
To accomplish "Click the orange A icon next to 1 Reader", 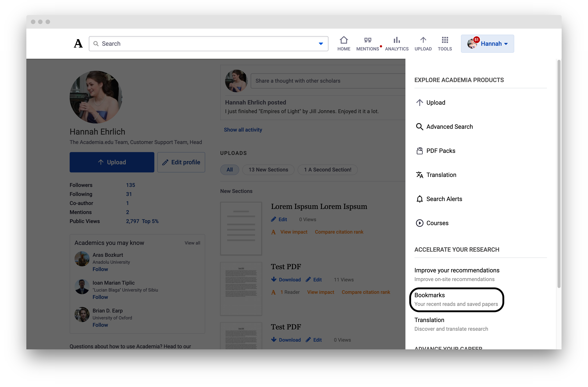I will [x=273, y=292].
